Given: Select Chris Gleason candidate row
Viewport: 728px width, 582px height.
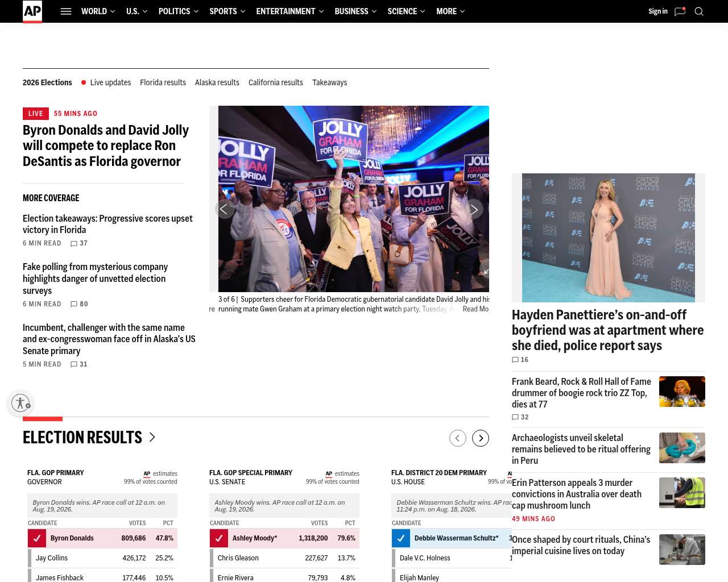Looking at the screenshot, I should [284, 558].
